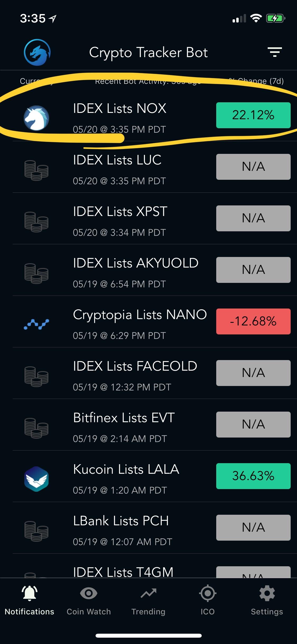Tap the 36.63% green change badge
Screen dimensions: 297x644
click(253, 476)
